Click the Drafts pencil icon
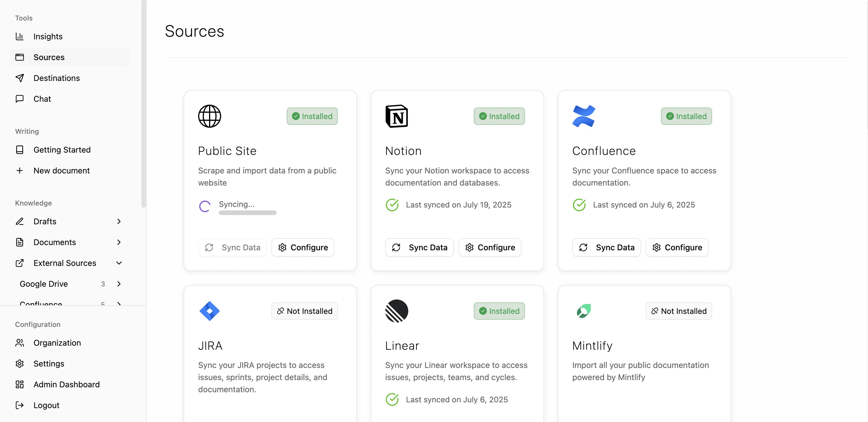The image size is (868, 422). click(20, 222)
